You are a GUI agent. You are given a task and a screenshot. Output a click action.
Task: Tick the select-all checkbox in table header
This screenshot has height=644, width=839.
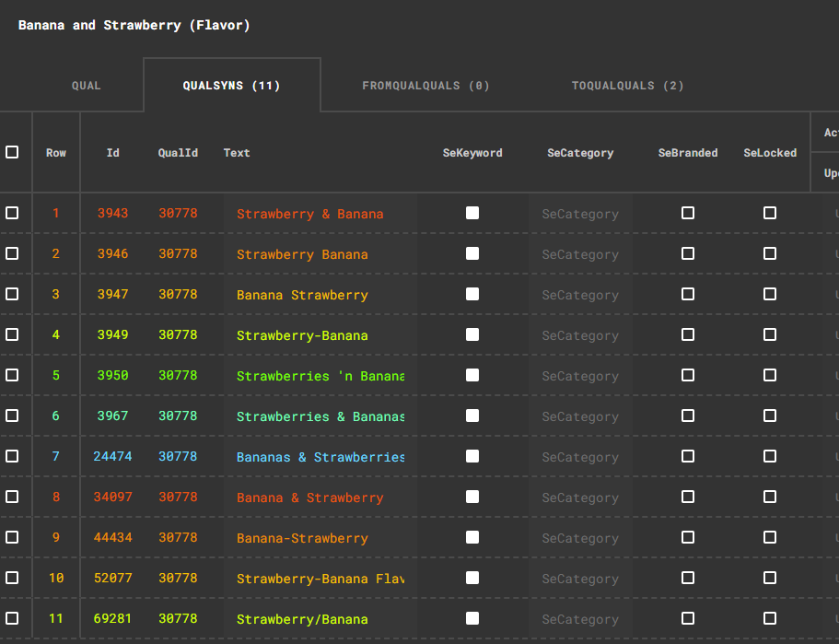(12, 152)
